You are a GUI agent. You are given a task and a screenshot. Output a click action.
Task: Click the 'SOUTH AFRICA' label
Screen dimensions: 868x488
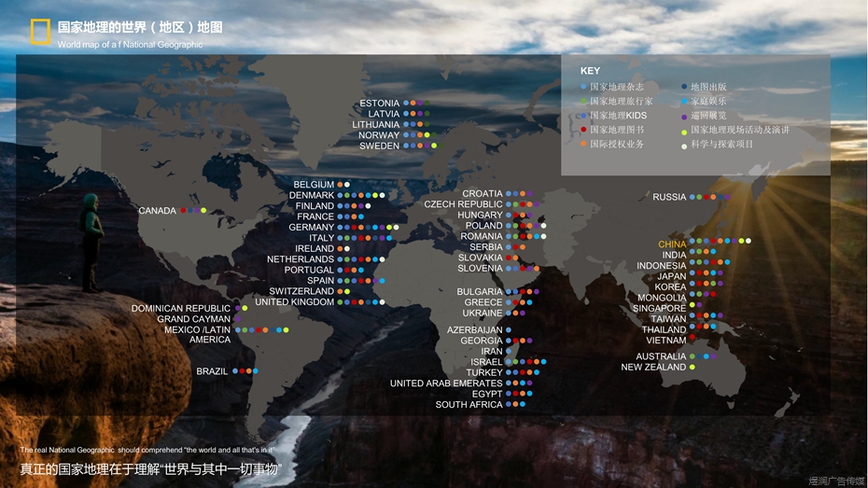point(469,405)
